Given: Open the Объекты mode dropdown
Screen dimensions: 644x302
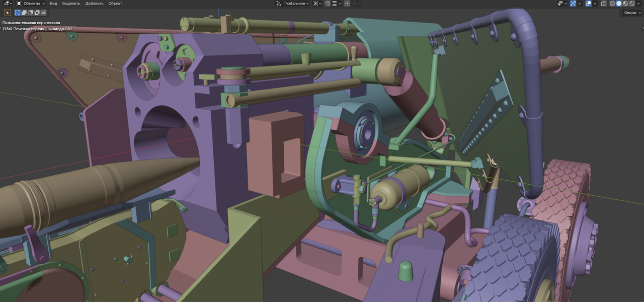Looking at the screenshot, I should point(31,4).
